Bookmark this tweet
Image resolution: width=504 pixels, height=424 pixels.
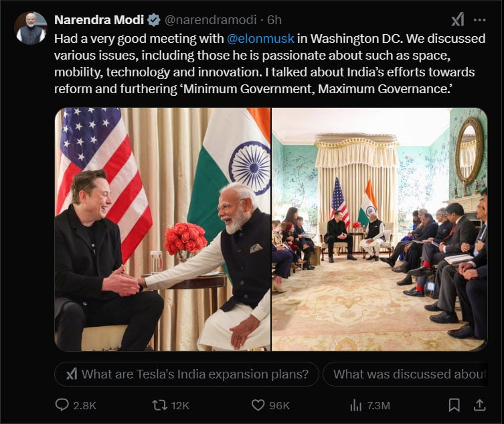[454, 405]
